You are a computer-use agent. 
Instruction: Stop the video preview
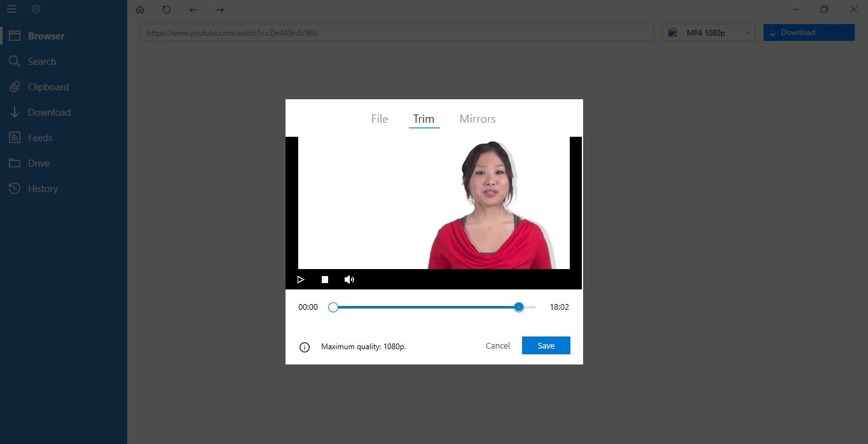coord(325,279)
